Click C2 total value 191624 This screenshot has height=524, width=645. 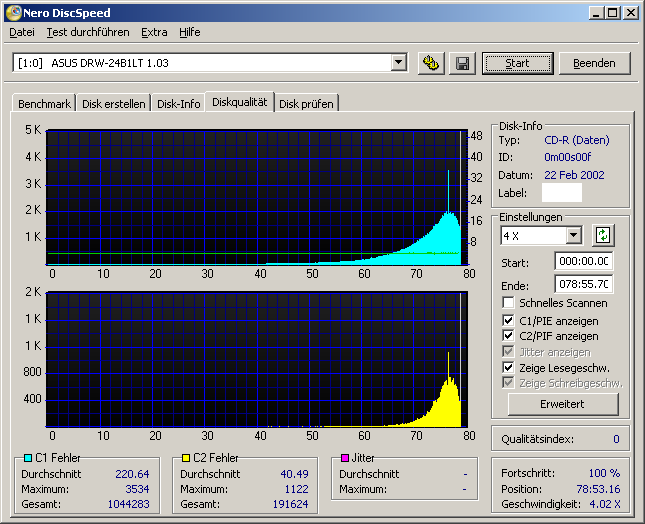coord(290,504)
